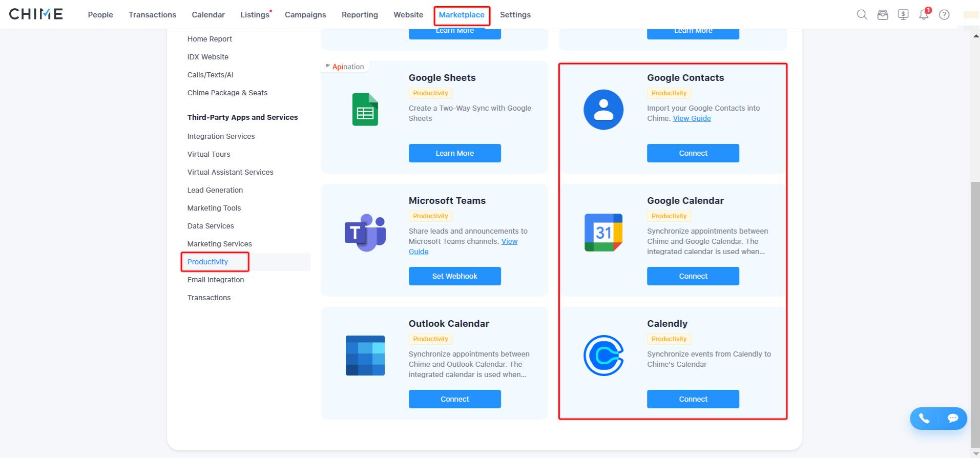Open the dollar monitor icon in the header
Image resolution: width=980 pixels, height=458 pixels.
point(903,15)
